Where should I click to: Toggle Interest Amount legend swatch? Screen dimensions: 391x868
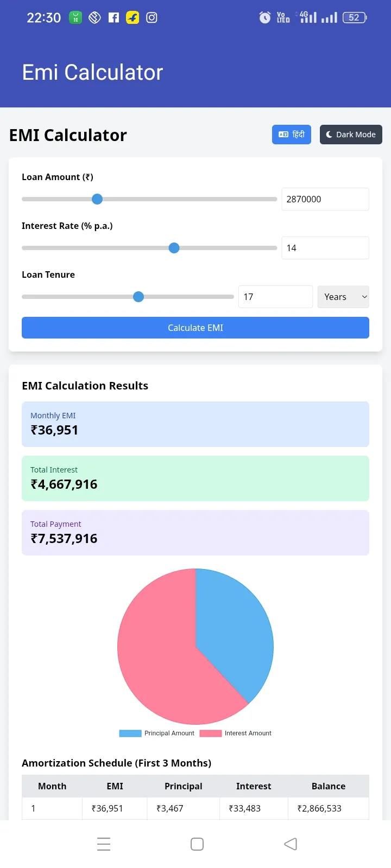(211, 733)
